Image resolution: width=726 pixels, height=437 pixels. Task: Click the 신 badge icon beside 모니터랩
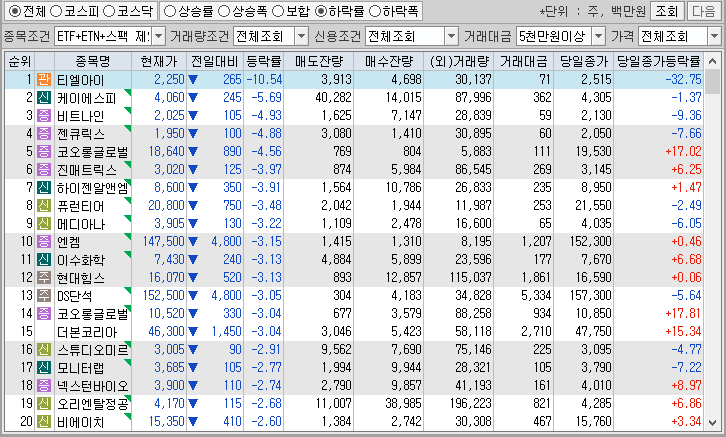tap(44, 368)
